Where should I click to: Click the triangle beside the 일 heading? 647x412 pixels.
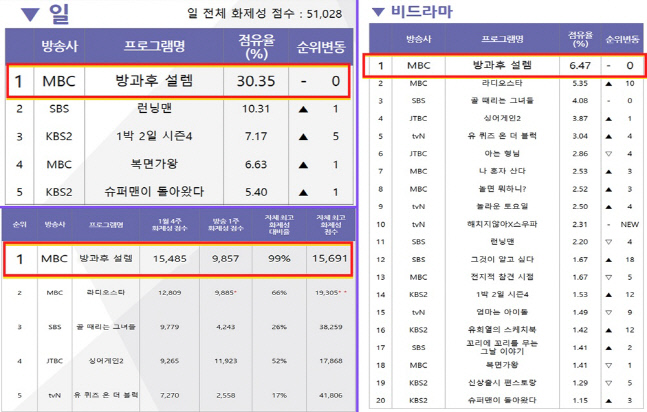(x=30, y=15)
